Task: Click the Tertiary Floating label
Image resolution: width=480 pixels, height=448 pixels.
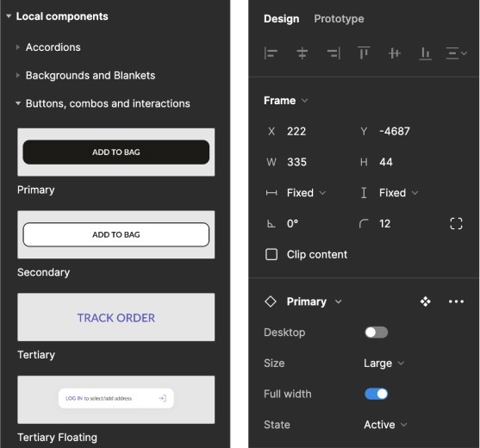Action: 57,438
